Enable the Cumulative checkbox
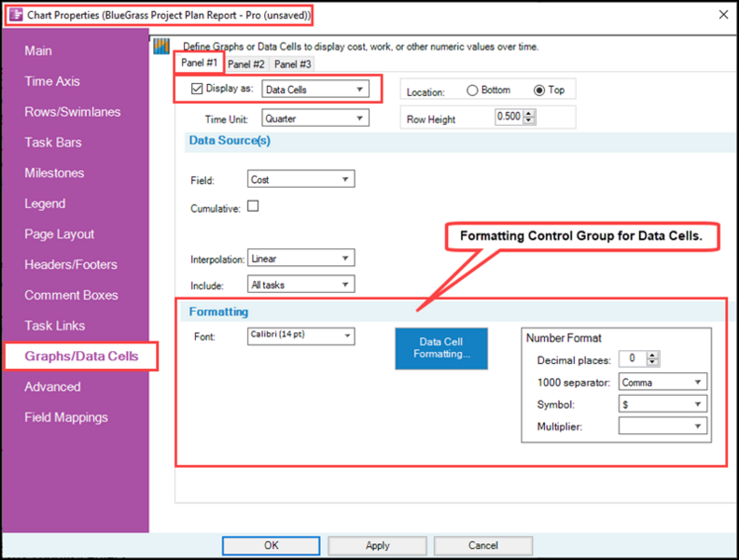Viewport: 739px width, 560px height. pyautogui.click(x=253, y=206)
